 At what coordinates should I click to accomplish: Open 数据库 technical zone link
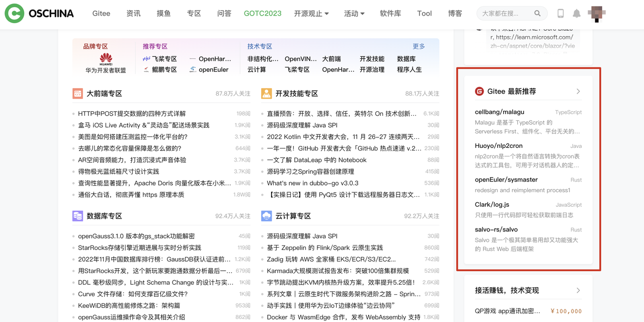click(x=406, y=59)
